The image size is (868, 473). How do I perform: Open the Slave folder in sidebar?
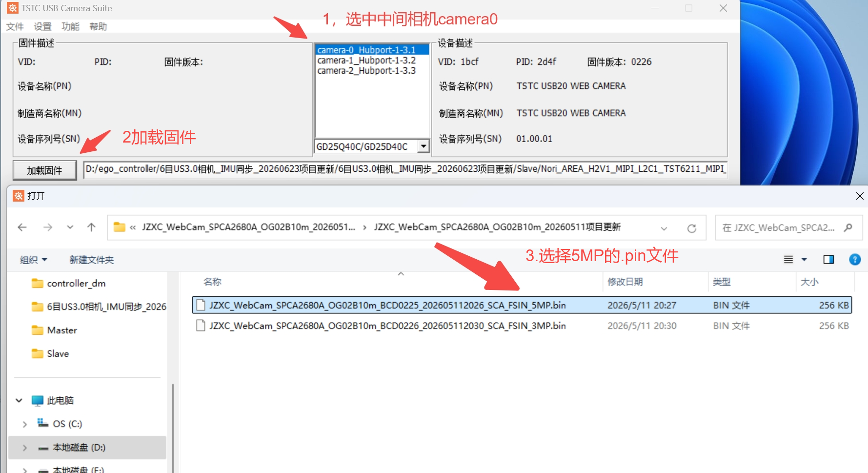[x=58, y=354]
